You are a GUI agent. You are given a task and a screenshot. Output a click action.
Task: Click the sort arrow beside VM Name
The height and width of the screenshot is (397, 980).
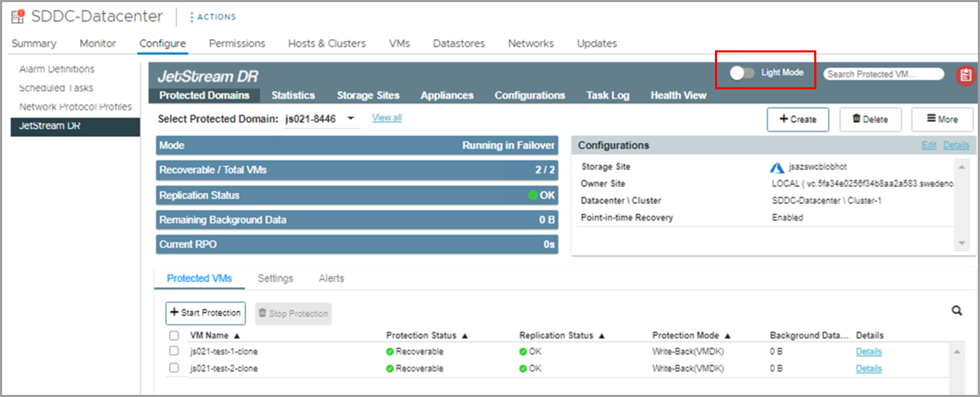pos(237,335)
